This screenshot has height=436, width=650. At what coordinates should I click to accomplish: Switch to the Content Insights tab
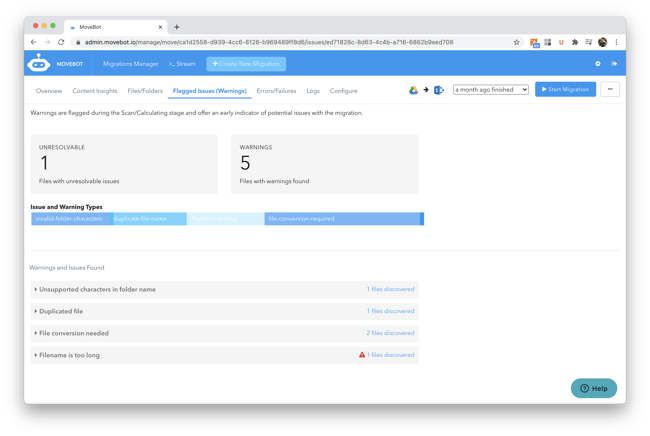pyautogui.click(x=95, y=91)
